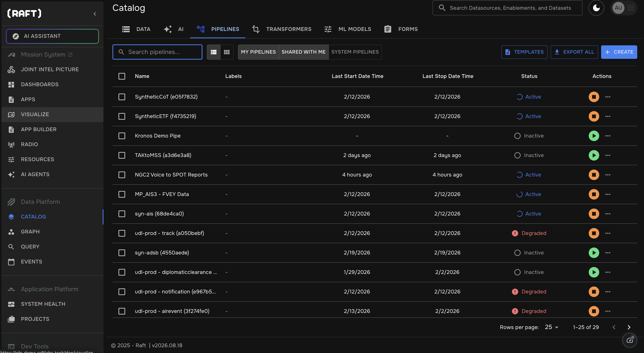Open Query in sidebar
This screenshot has width=644, height=353.
pyautogui.click(x=52, y=247)
